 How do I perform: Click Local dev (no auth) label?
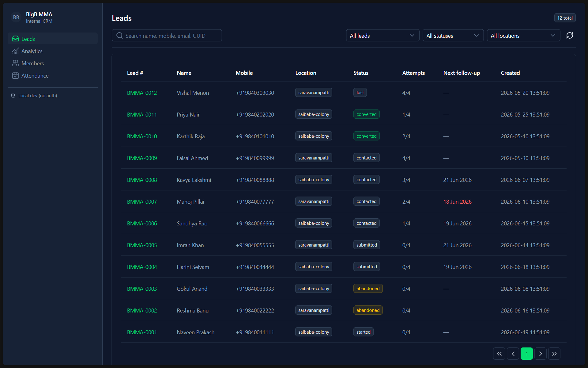(x=38, y=96)
